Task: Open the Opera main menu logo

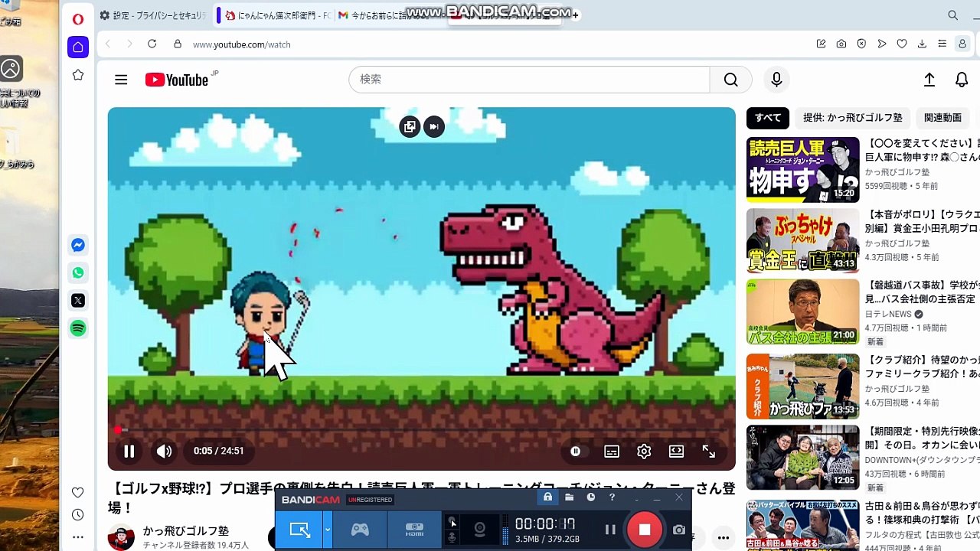Action: pyautogui.click(x=78, y=19)
